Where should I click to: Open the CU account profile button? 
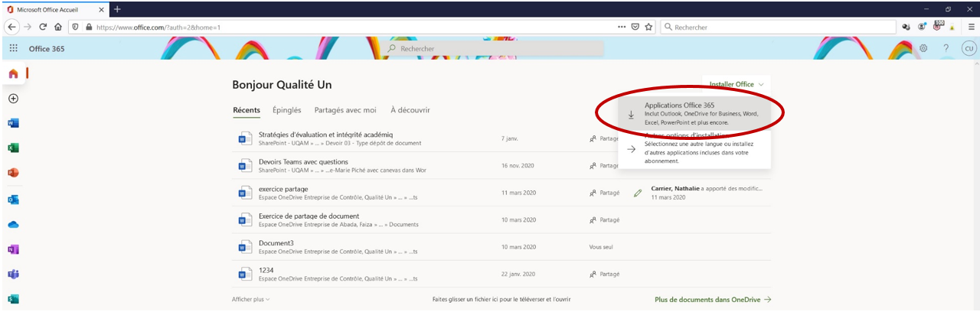point(968,48)
